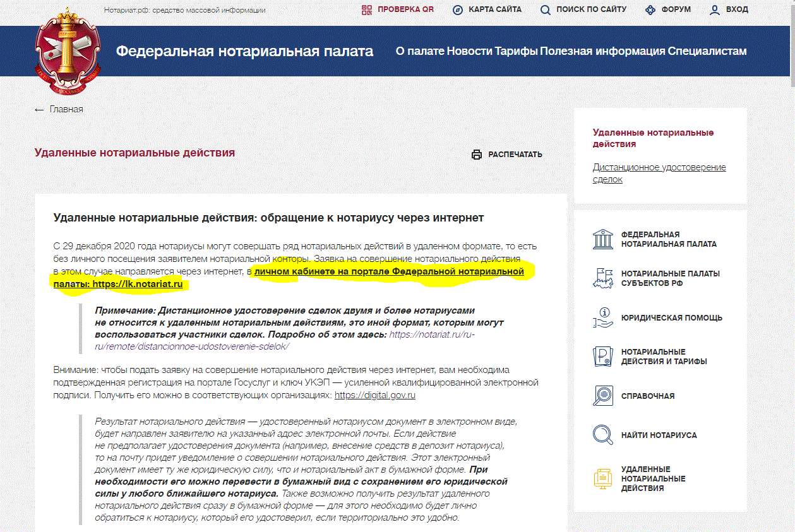Screen dimensions: 795x532
Task: Click the Федеральная нотариальная палата building icon
Action: pos(603,239)
